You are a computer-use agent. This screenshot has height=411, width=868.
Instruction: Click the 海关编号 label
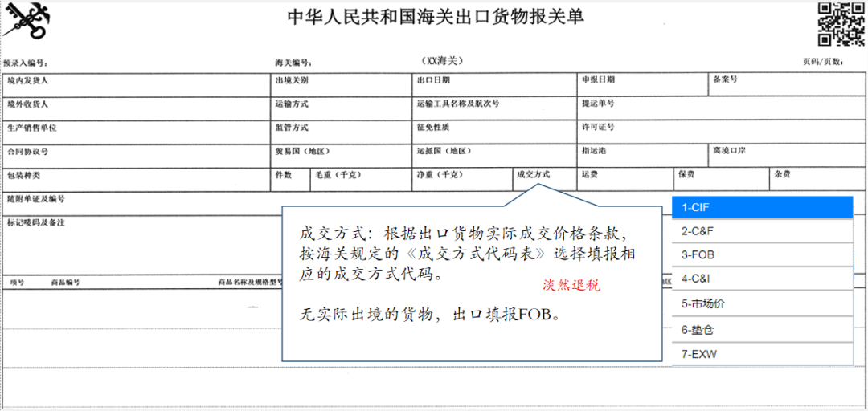point(294,63)
